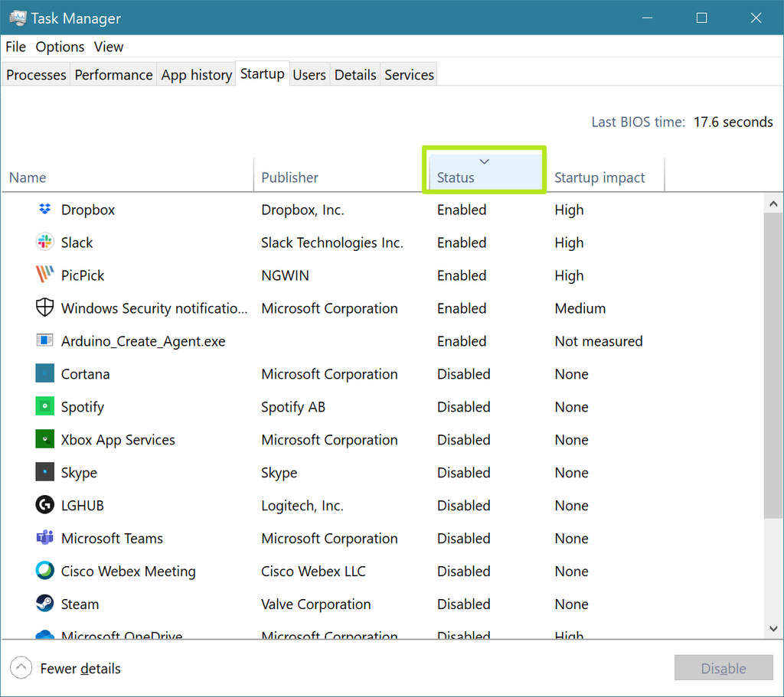Switch to the App history tab

(196, 74)
